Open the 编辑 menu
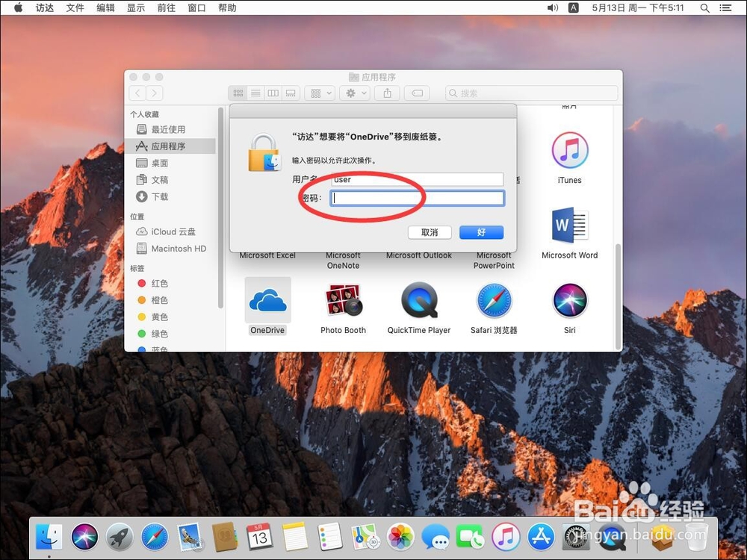 click(105, 7)
